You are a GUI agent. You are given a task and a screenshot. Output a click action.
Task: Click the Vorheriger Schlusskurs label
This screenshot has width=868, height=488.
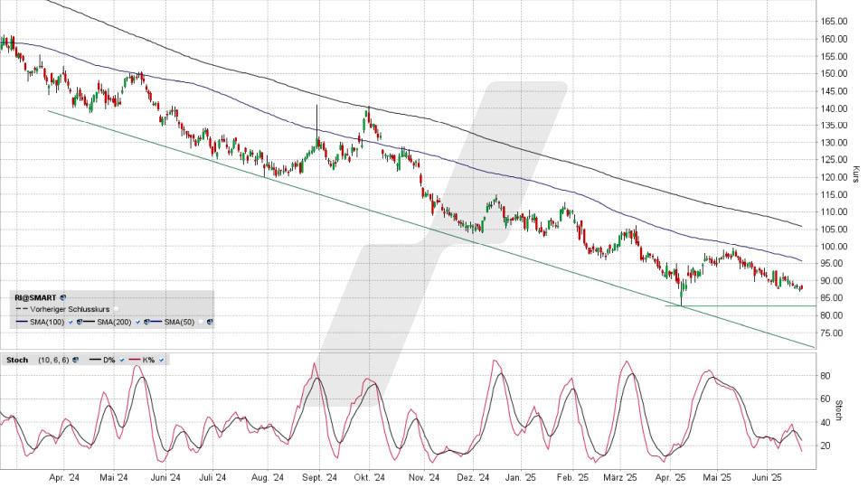tap(70, 309)
